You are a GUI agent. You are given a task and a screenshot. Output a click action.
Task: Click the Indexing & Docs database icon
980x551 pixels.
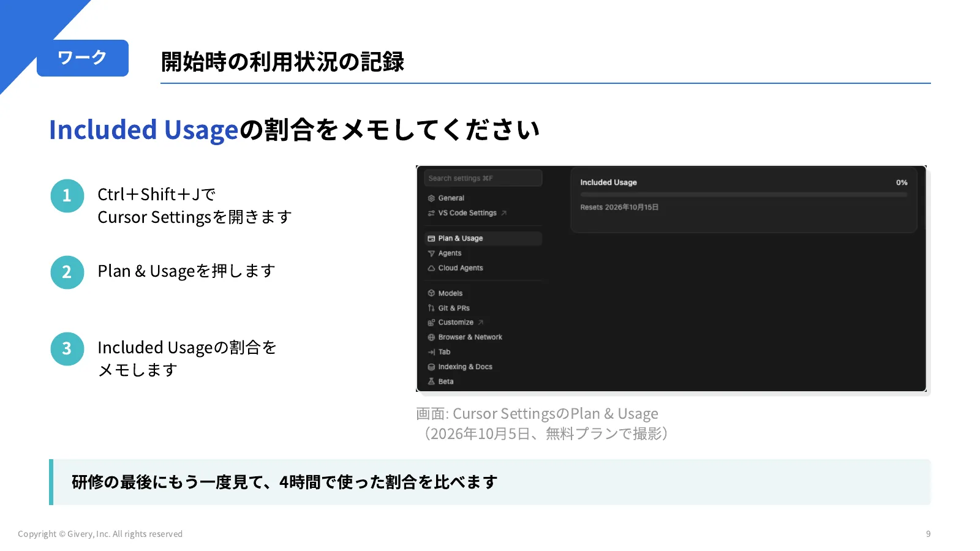[x=431, y=367]
